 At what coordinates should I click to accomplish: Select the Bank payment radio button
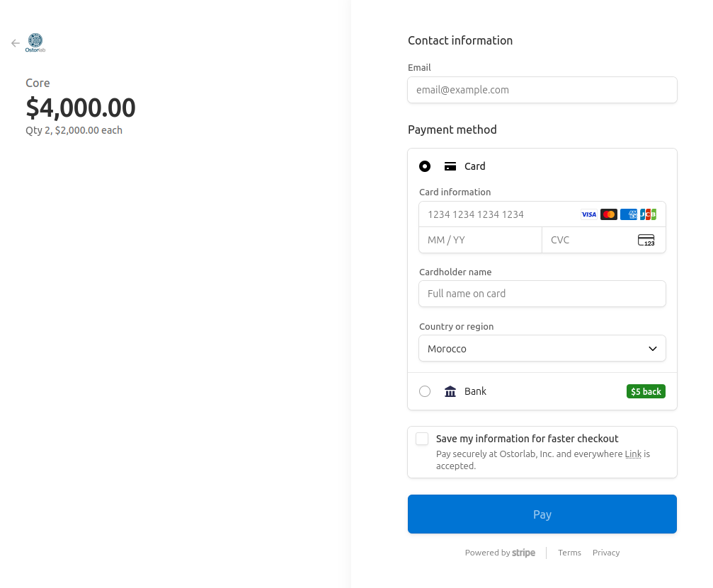point(425,391)
